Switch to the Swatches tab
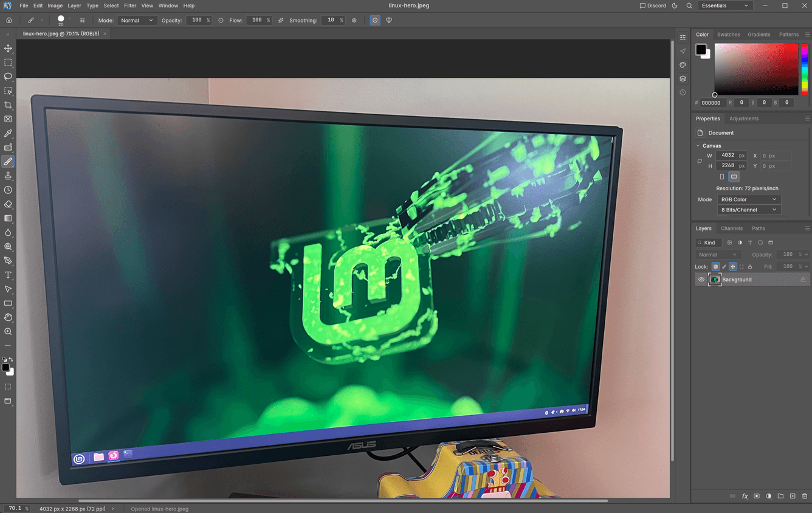This screenshot has width=812, height=513. [728, 35]
